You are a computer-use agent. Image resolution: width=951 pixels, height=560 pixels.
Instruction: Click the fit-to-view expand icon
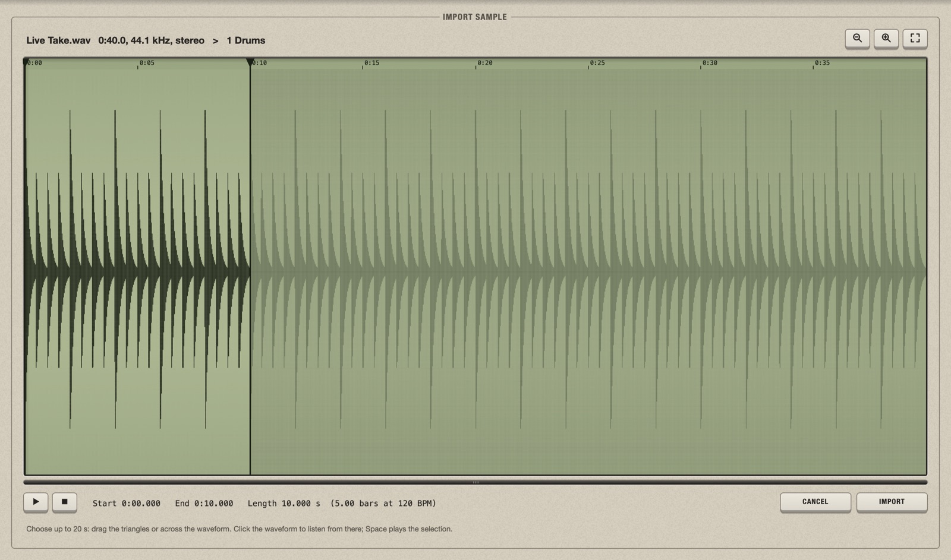coord(915,39)
